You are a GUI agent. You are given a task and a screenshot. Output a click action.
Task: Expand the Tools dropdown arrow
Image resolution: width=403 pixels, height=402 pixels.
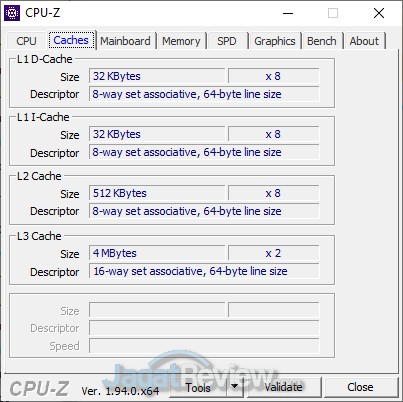pyautogui.click(x=235, y=387)
